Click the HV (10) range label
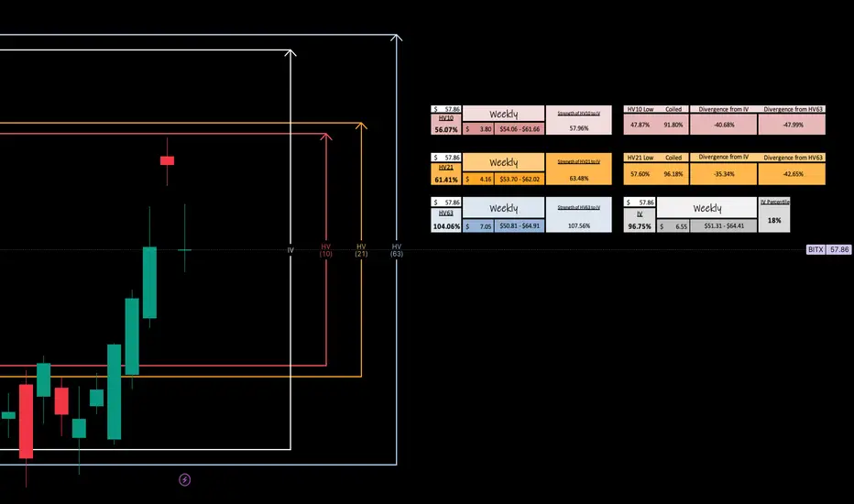The width and height of the screenshot is (854, 504). (325, 250)
